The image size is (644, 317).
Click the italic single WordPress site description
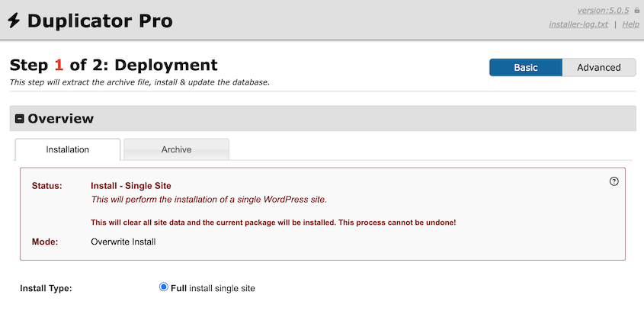209,200
